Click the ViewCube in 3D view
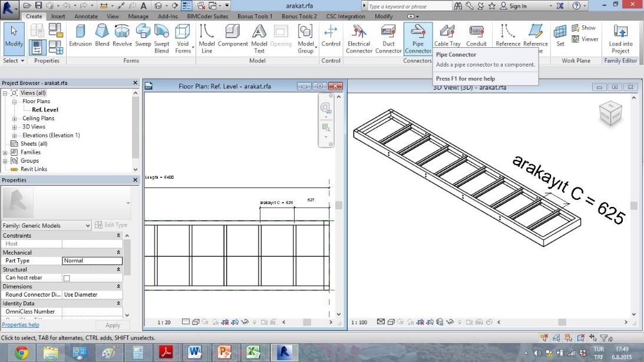 (610, 111)
